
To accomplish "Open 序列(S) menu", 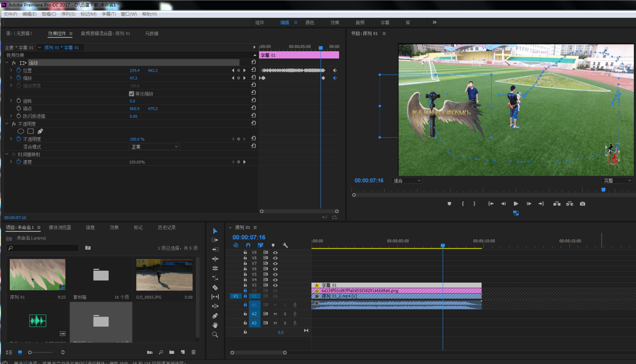I will click(68, 14).
